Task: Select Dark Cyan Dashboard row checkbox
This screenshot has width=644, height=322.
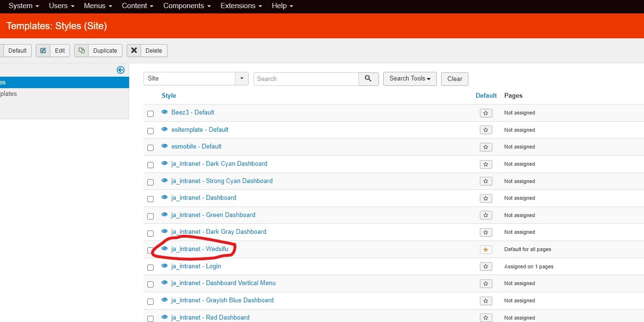Action: pos(150,165)
